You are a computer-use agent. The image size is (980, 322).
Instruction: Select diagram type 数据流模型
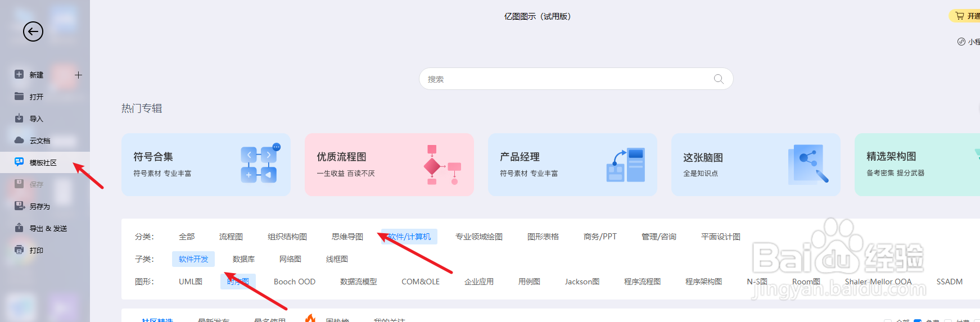pos(359,282)
